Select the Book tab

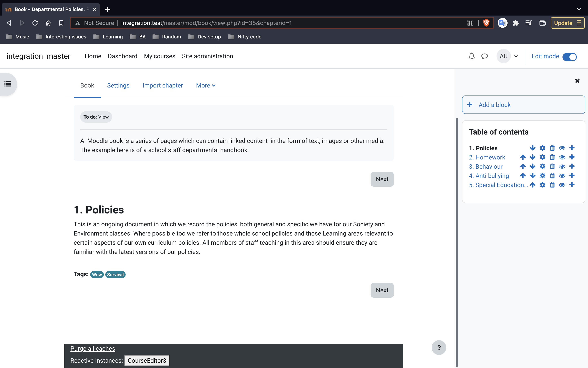pos(87,85)
